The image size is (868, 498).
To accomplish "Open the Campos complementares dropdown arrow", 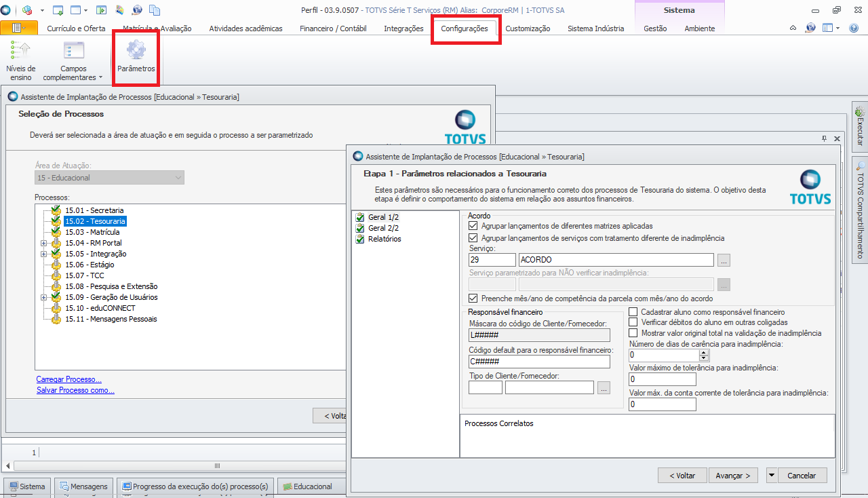I will pyautogui.click(x=100, y=78).
